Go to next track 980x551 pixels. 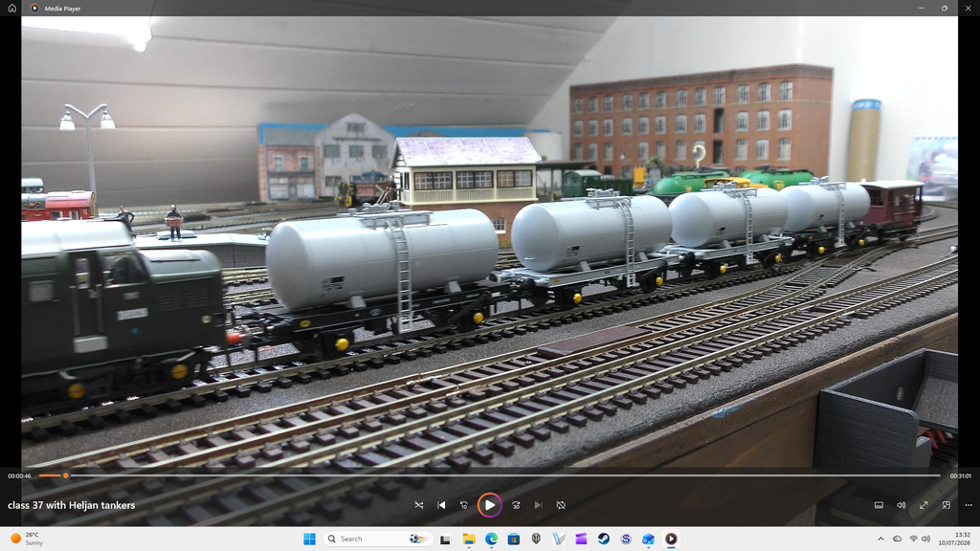[538, 505]
